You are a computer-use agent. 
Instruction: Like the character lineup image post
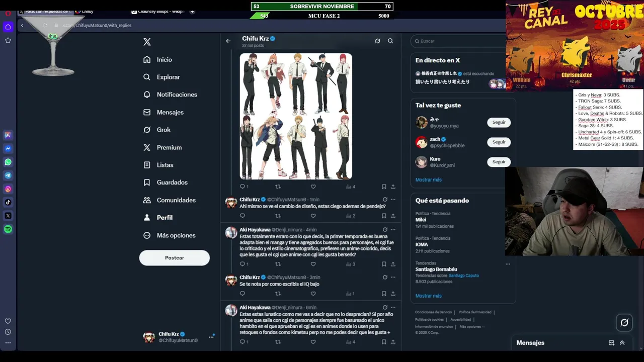coord(313,187)
